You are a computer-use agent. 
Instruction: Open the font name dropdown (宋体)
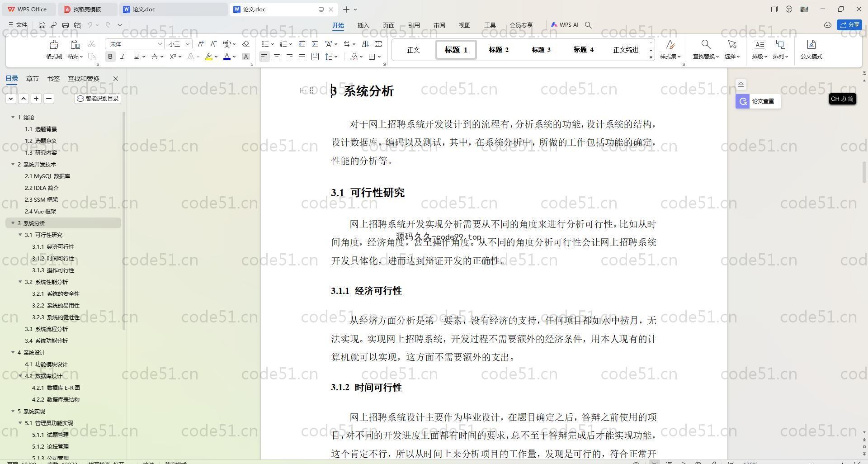160,44
